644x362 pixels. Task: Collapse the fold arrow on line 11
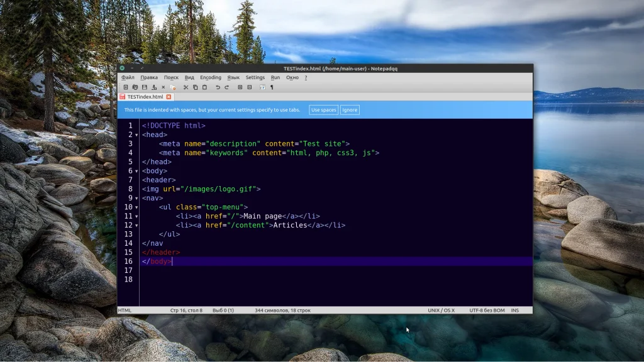pos(136,216)
